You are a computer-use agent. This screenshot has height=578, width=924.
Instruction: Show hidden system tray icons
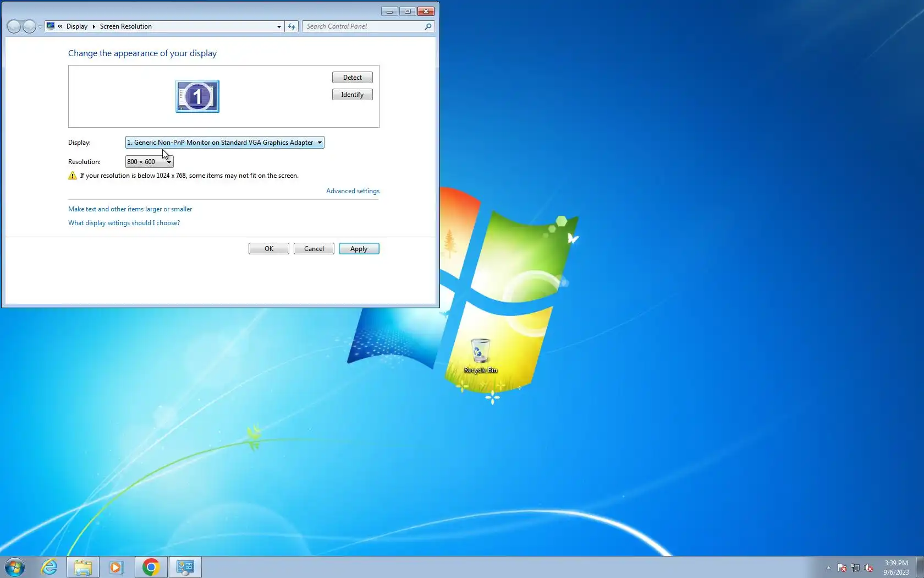pos(828,568)
